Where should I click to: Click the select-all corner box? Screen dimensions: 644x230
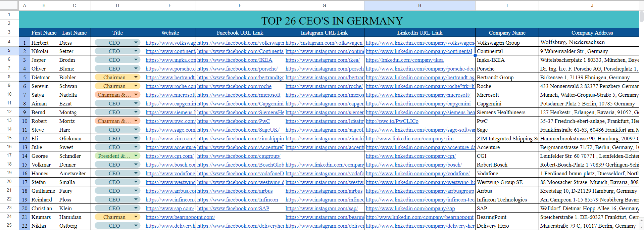tap(9, 5)
